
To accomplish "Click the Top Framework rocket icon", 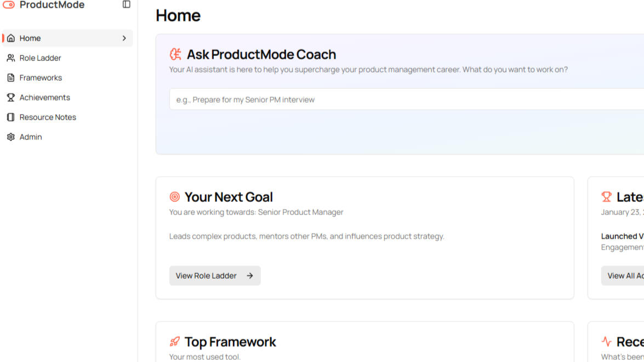I will coord(175,342).
